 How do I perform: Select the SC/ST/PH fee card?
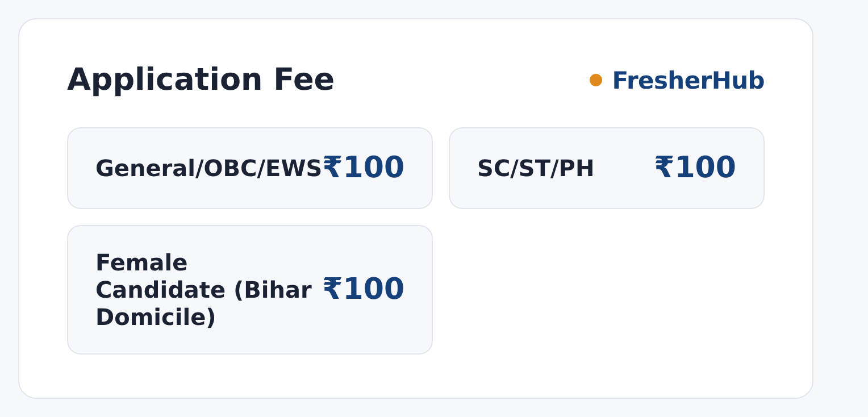(x=607, y=168)
